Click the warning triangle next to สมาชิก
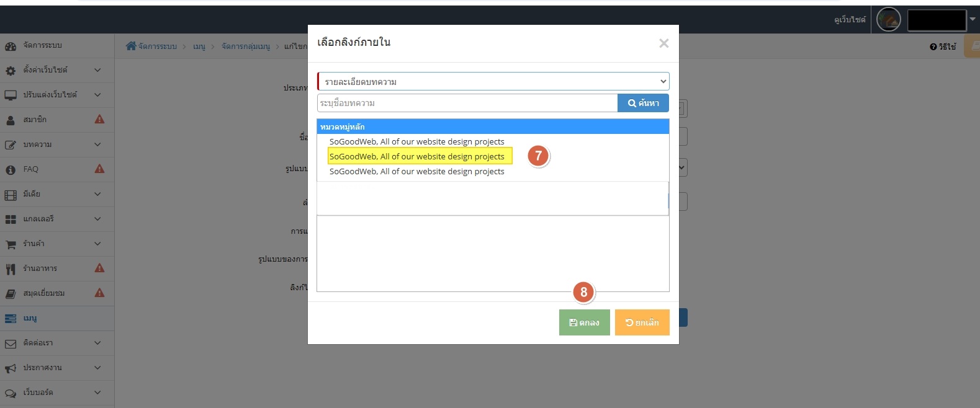The height and width of the screenshot is (408, 980). [x=99, y=119]
